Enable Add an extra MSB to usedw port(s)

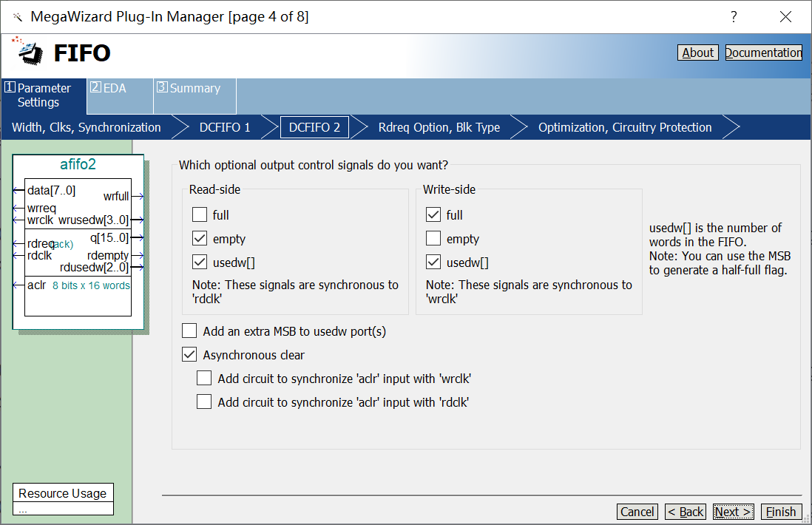point(189,331)
